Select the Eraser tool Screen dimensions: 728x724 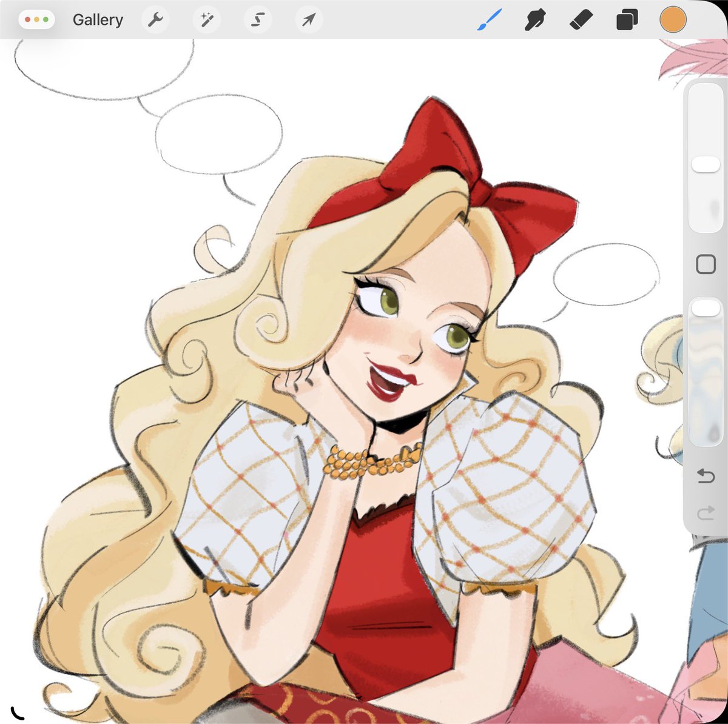click(x=581, y=21)
